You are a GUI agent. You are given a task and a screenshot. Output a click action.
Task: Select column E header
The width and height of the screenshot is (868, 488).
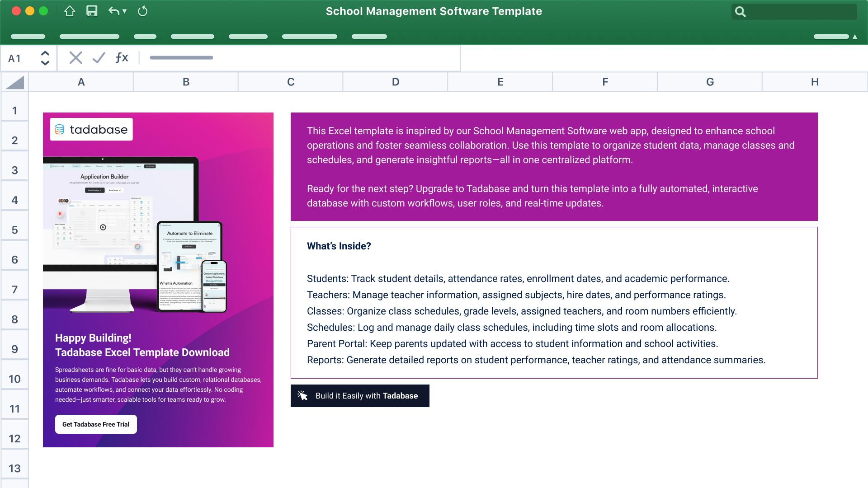point(500,82)
